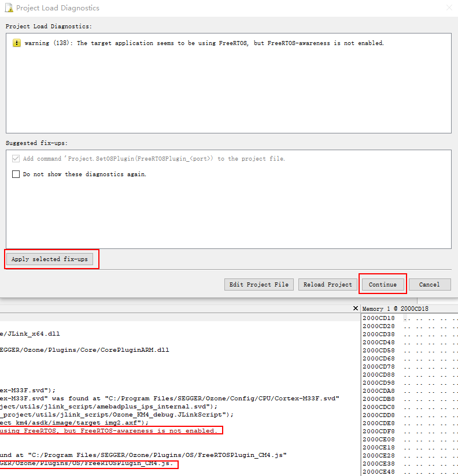Select the FreeRTOS warning (138) message line

204,43
